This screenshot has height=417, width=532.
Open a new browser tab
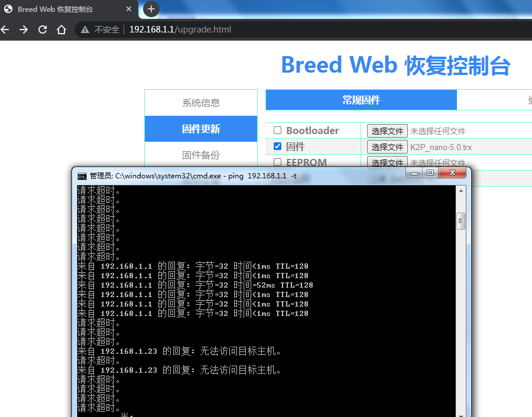[x=151, y=9]
